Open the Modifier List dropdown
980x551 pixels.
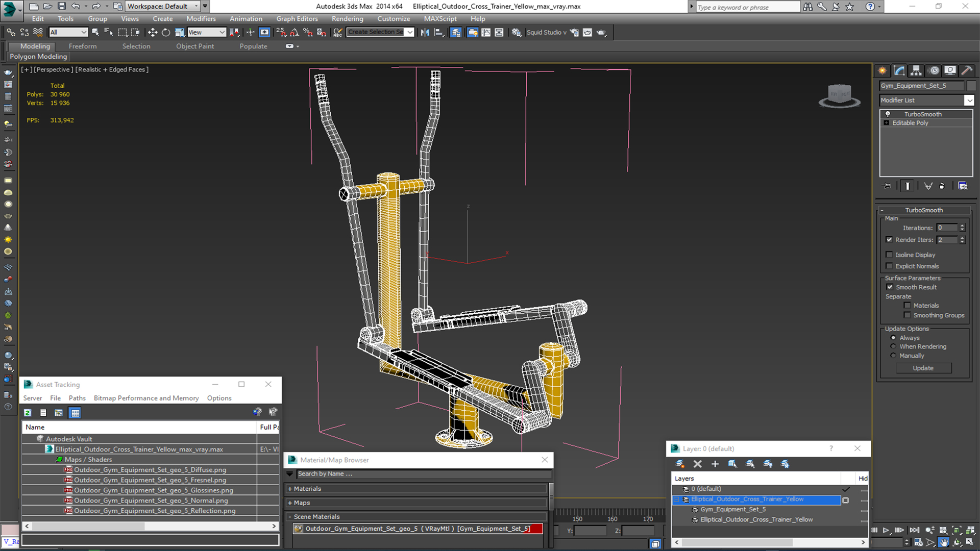pyautogui.click(x=969, y=101)
